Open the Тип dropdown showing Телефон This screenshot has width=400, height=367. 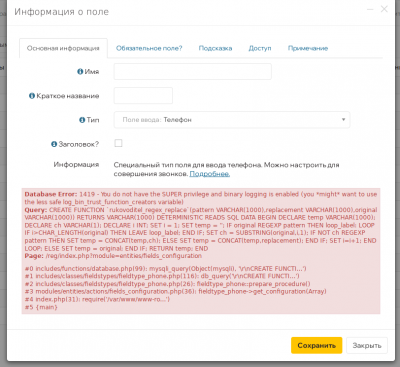(x=232, y=120)
